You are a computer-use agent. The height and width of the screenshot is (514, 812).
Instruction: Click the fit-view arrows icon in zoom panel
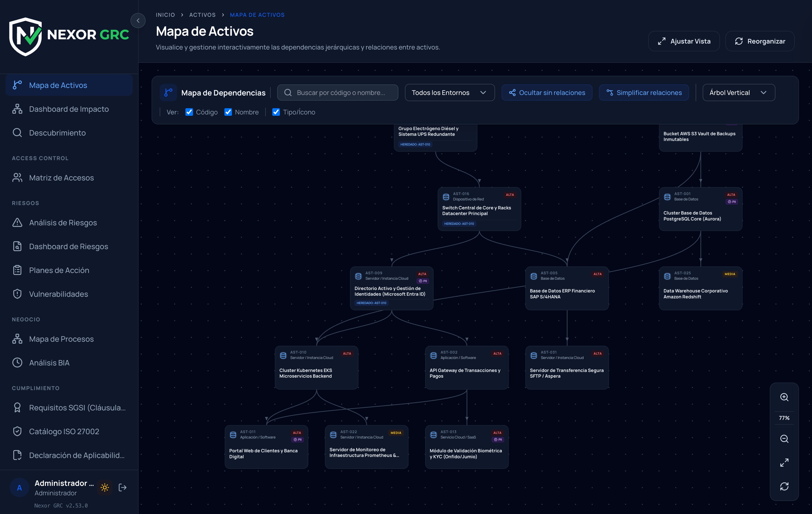pos(784,462)
